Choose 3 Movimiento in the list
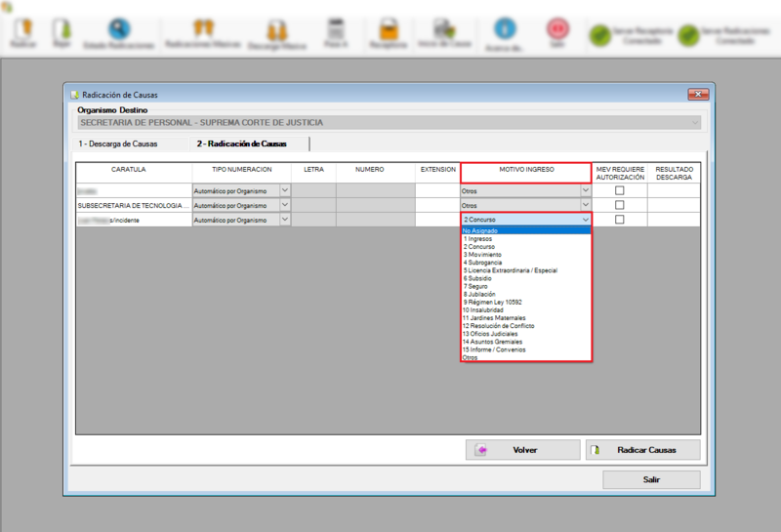Screen dimensions: 781x532 (526, 255)
